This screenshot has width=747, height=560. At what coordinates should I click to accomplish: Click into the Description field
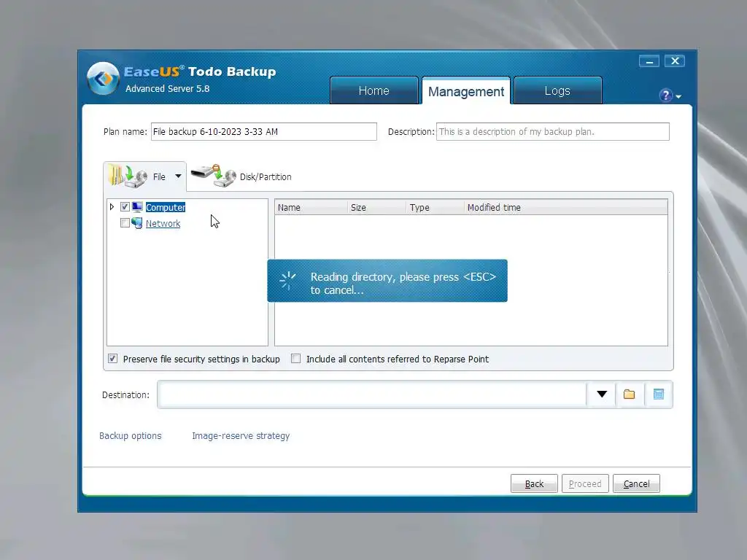tap(553, 131)
